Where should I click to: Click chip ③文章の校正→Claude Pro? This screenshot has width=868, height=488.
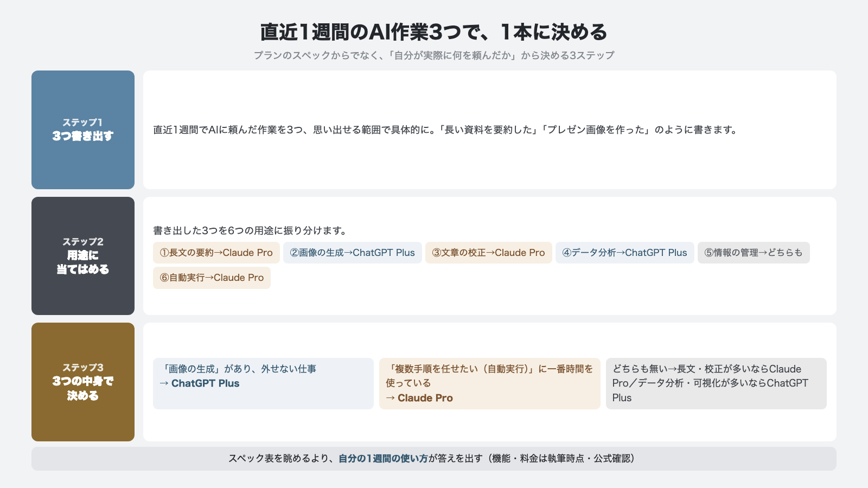point(489,253)
